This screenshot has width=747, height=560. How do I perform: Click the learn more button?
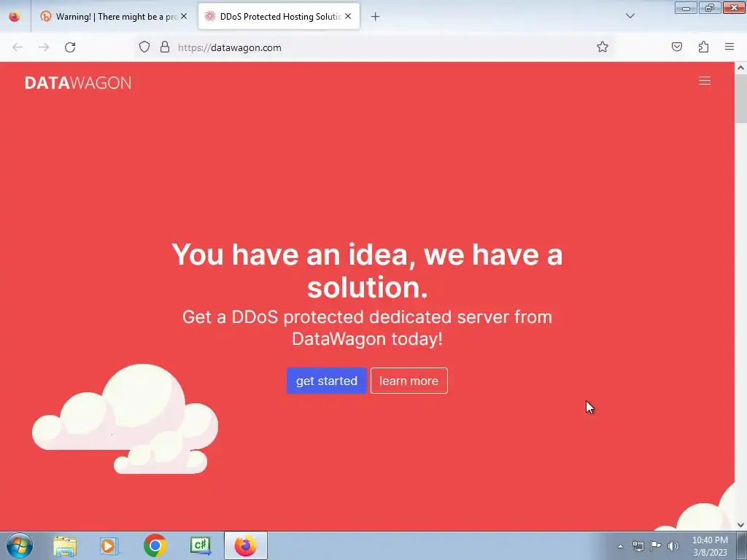409,381
